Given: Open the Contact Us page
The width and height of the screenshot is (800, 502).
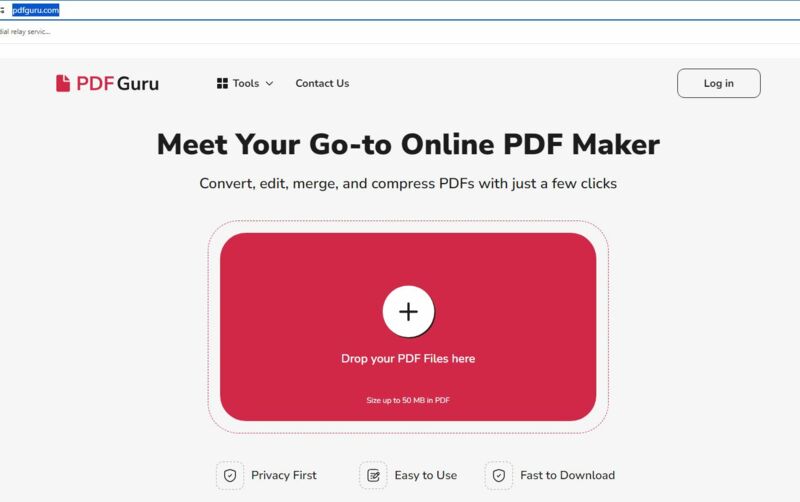Looking at the screenshot, I should click(x=322, y=83).
